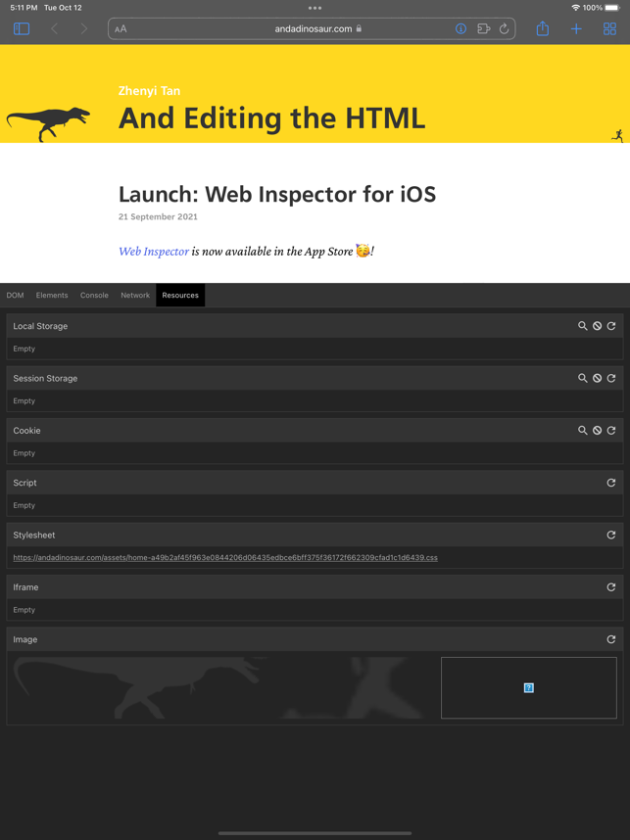Open the Elements tab
Image resolution: width=630 pixels, height=840 pixels.
coord(52,296)
